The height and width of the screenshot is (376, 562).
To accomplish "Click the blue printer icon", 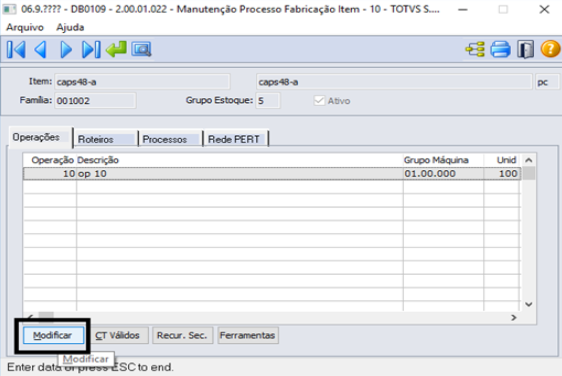I will coord(500,49).
